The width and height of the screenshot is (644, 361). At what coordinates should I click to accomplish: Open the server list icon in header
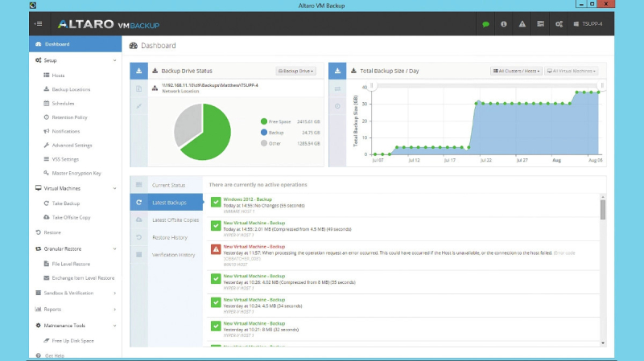pyautogui.click(x=541, y=24)
